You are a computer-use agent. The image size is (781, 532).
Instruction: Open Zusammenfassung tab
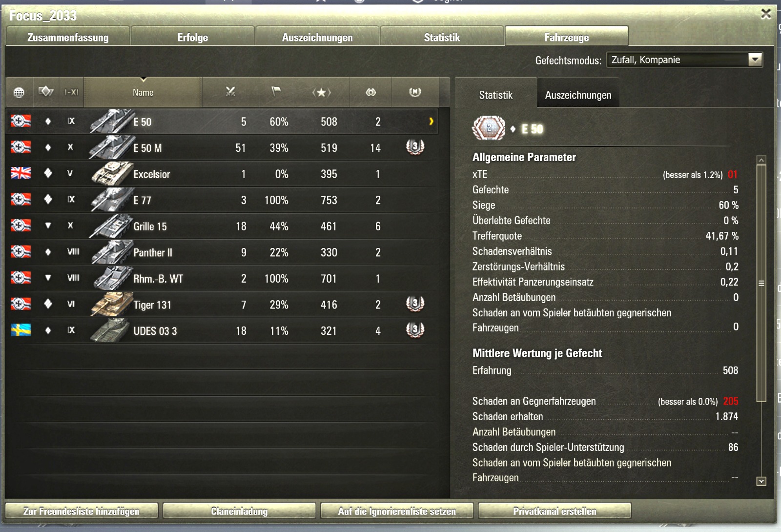(68, 37)
